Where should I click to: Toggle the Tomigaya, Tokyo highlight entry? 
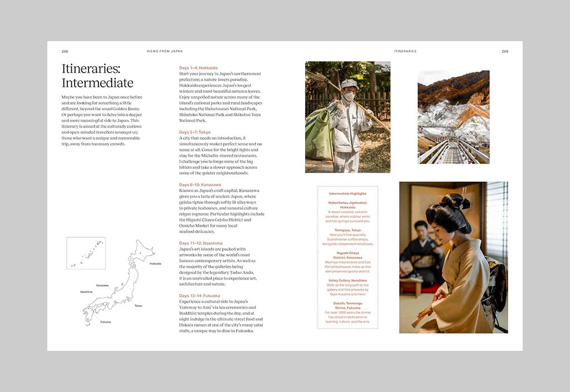click(x=348, y=229)
